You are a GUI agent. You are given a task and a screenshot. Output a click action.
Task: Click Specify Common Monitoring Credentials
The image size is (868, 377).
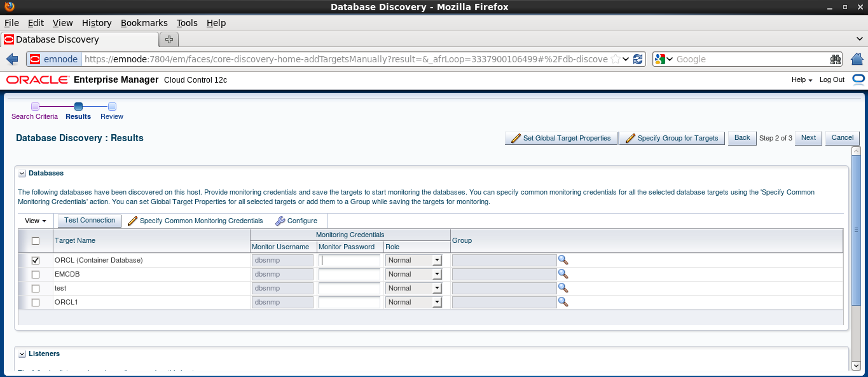[195, 221]
